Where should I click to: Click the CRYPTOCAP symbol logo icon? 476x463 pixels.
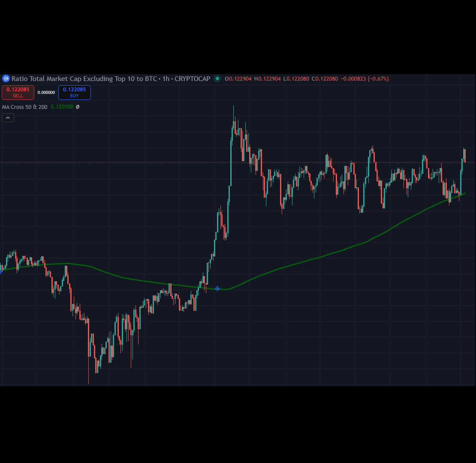point(6,79)
